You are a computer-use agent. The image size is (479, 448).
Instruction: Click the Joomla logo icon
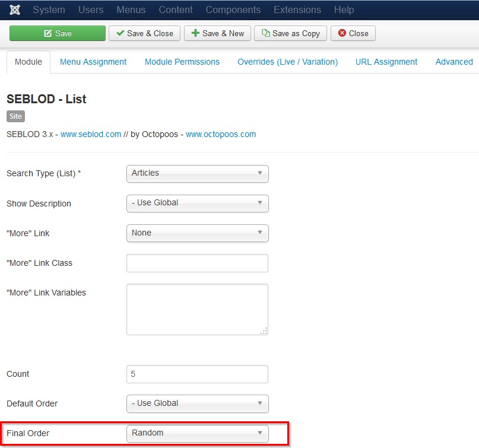tap(15, 9)
